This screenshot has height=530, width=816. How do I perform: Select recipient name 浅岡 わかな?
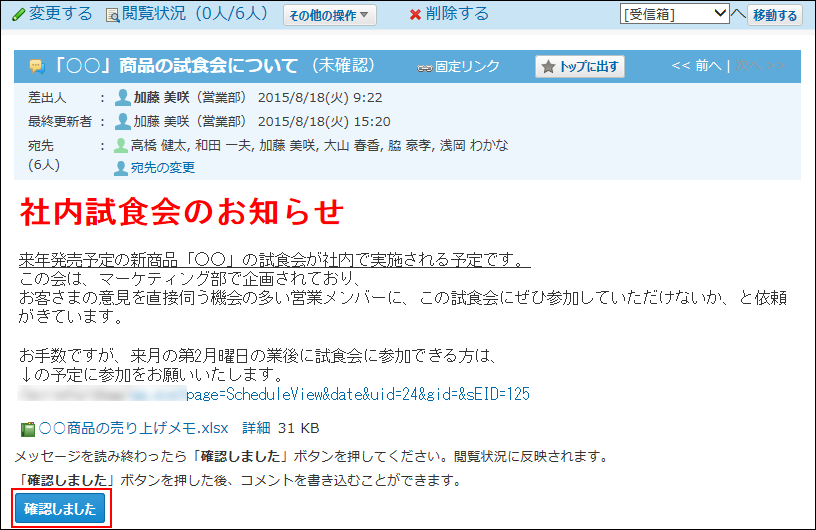(474, 145)
